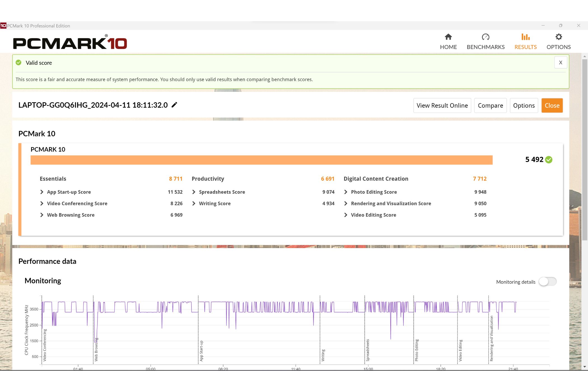Click the scrollbar down arrow
Viewport: 588px width, 392px height.
pos(585,367)
